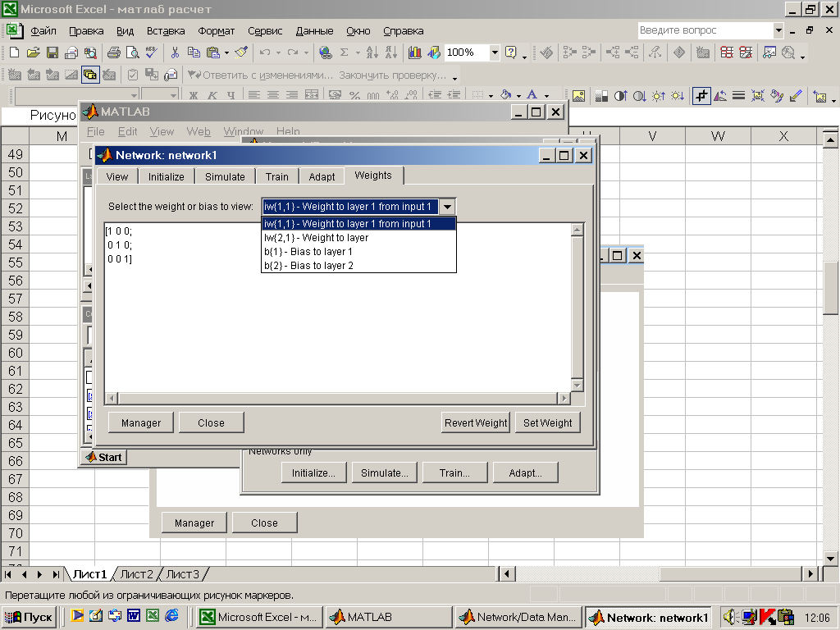
Task: Click the Excel ask a question input box
Action: [705, 30]
